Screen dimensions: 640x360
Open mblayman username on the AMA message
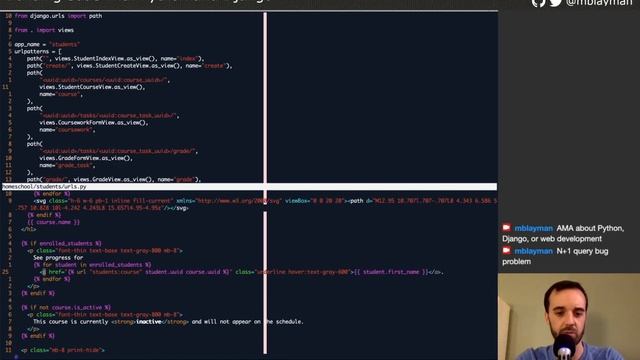point(533,228)
